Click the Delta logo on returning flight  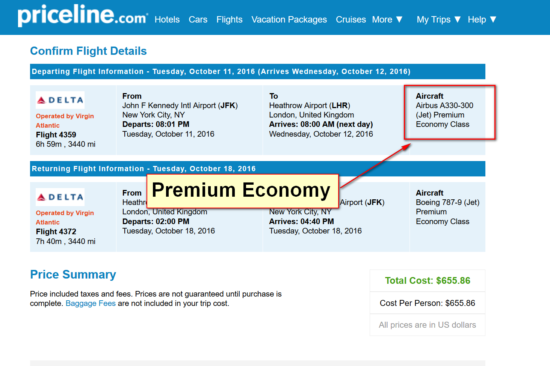click(x=60, y=197)
